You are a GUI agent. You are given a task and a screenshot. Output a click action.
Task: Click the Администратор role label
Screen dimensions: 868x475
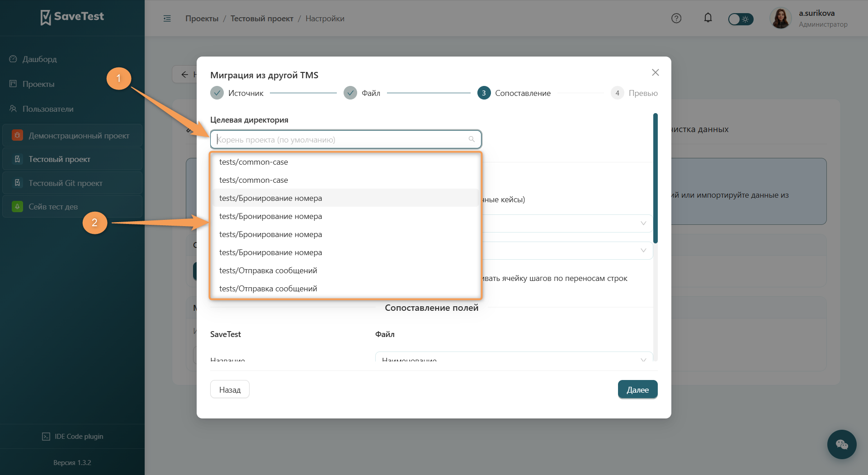coord(823,24)
